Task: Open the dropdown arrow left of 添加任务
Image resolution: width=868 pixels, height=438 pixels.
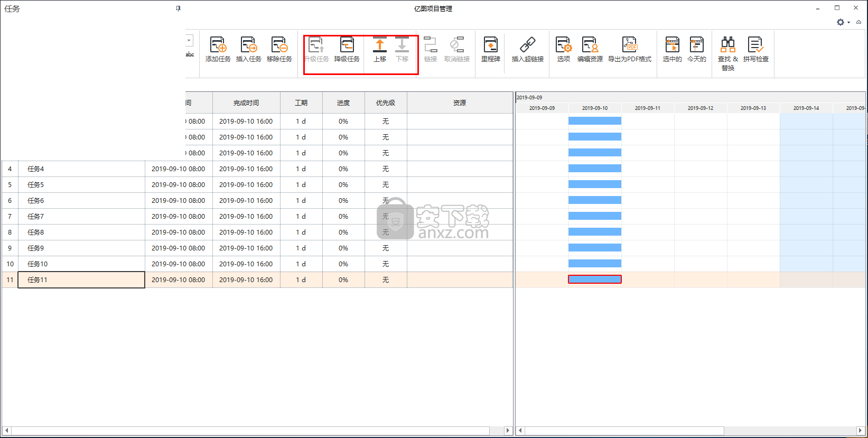Action: tap(189, 40)
